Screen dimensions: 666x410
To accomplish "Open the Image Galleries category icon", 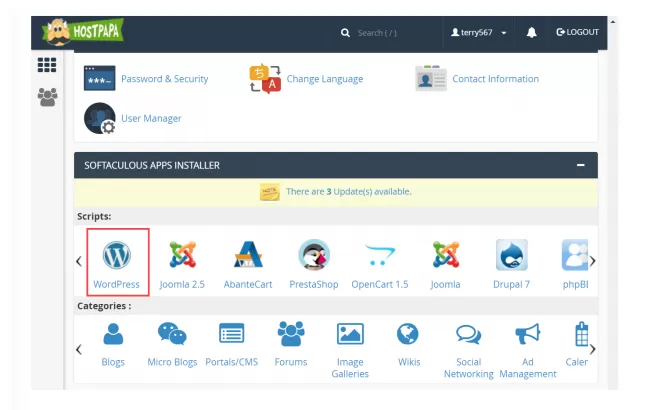I will [x=350, y=334].
